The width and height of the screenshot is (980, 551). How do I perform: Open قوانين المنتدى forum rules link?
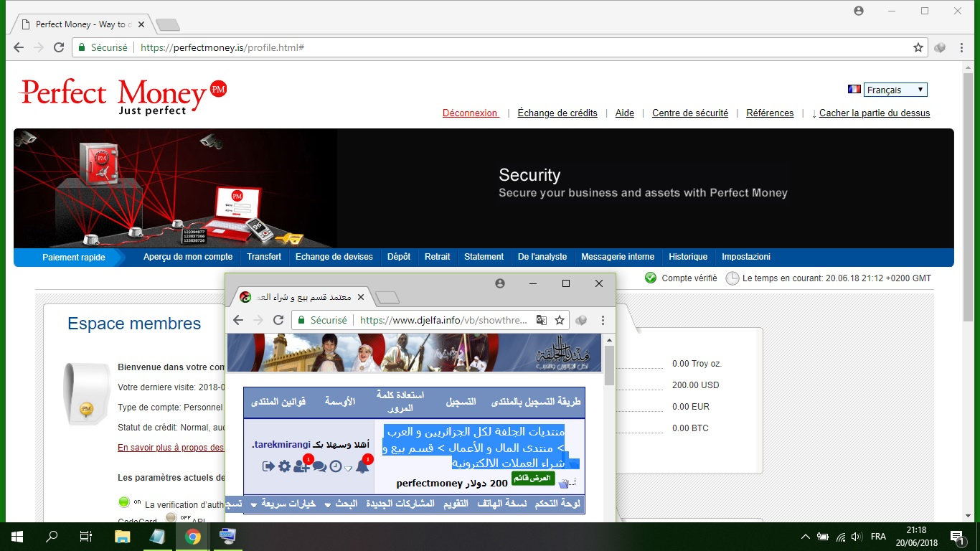click(278, 402)
